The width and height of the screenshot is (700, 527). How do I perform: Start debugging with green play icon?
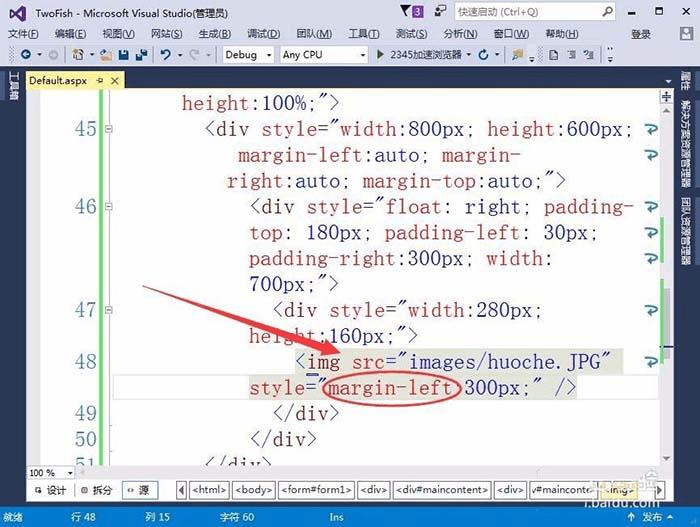380,54
